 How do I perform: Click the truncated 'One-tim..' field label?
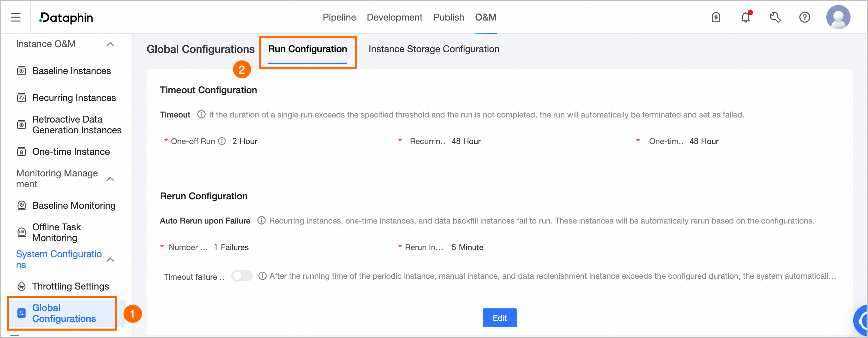(666, 141)
